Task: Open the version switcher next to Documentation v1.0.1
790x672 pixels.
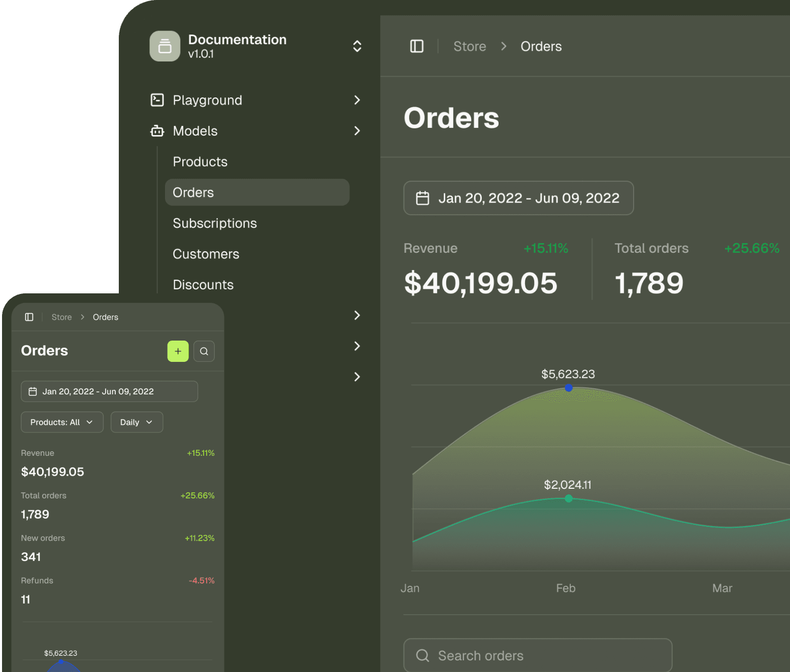Action: click(x=357, y=46)
